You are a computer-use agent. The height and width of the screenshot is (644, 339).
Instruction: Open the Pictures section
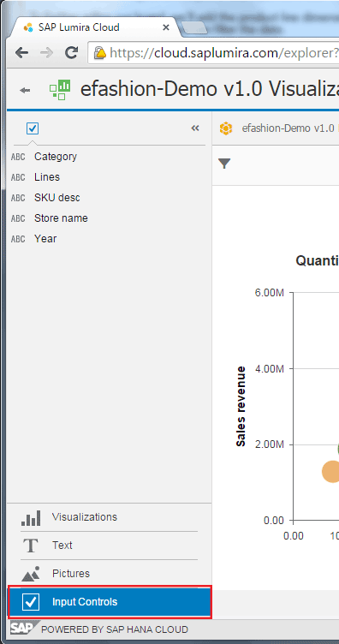(109, 574)
